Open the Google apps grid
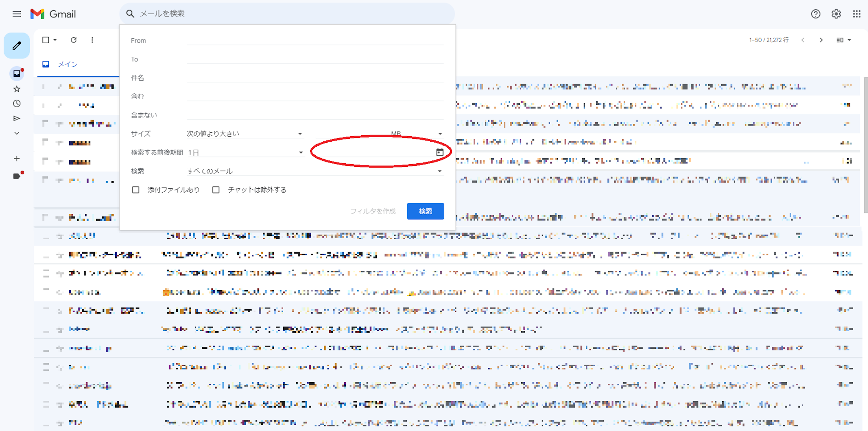The image size is (868, 431). [x=857, y=14]
